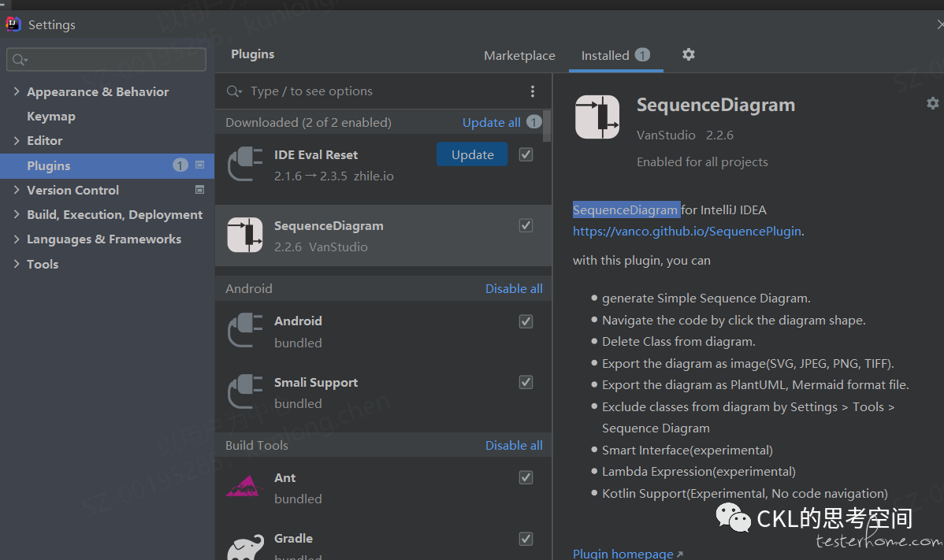944x560 pixels.
Task: Open the vanco.github.io SequencePlugin link
Action: pos(687,232)
